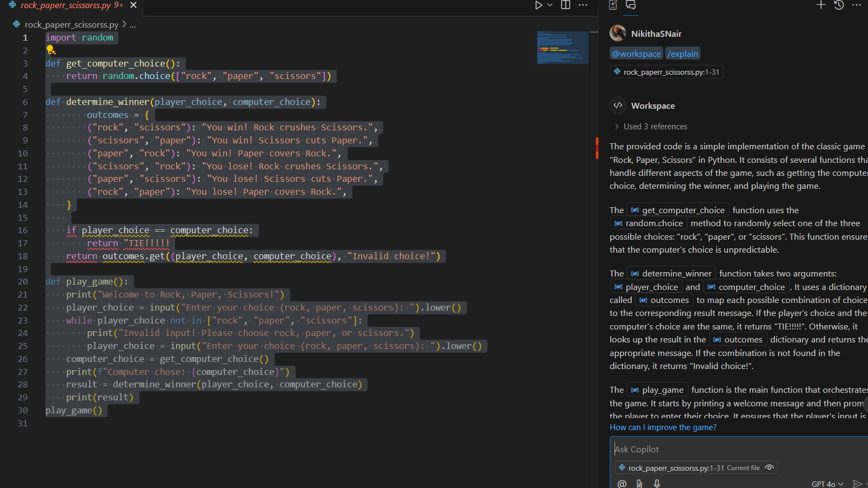Run the Python file with the play button
868x488 pixels.
(x=538, y=5)
